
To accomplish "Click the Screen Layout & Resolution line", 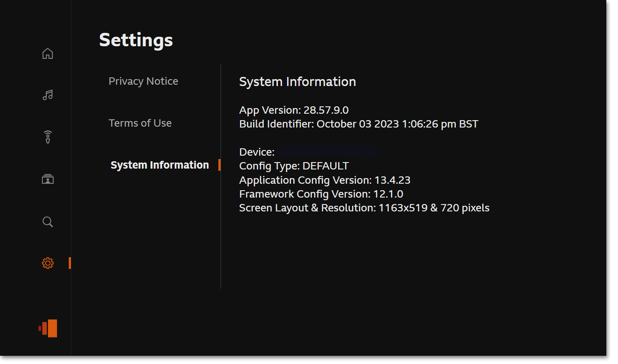I will coord(364,208).
